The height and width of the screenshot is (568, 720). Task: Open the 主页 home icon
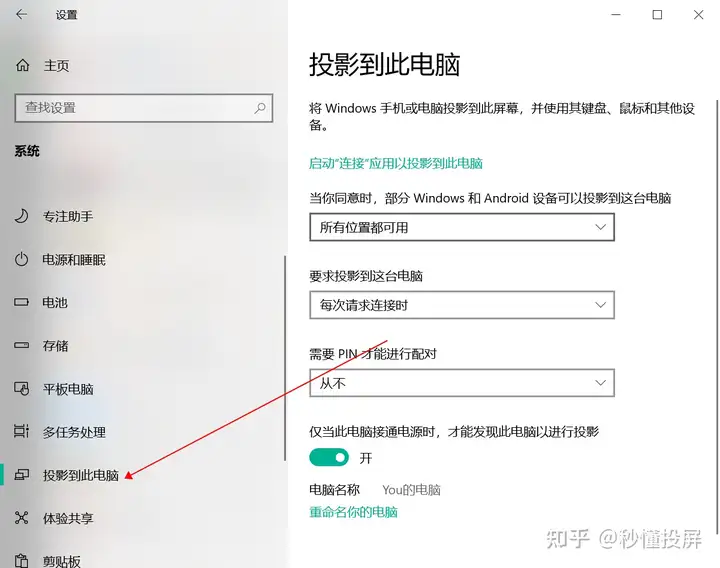pyautogui.click(x=22, y=66)
